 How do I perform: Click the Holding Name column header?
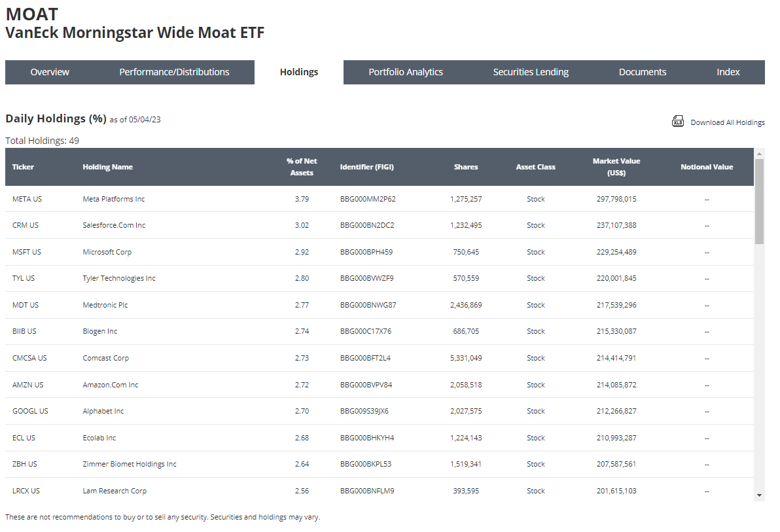tap(107, 167)
